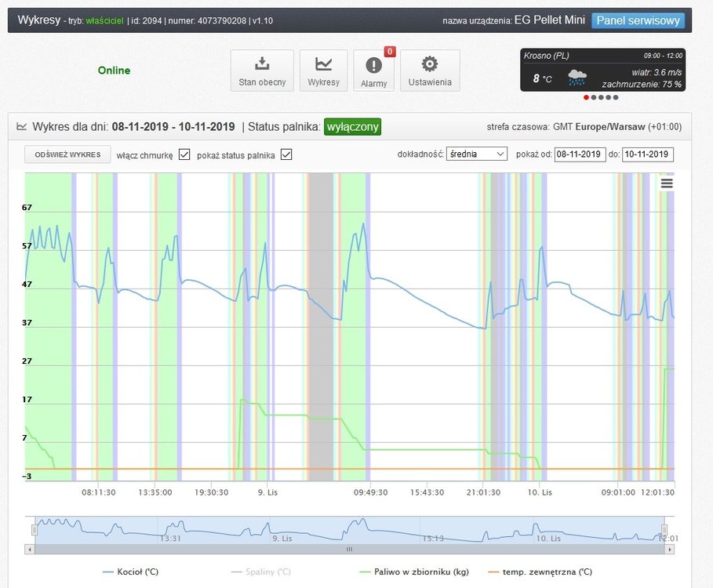Open the Panel serwisowy button
713x588 pixels.
pos(637,20)
